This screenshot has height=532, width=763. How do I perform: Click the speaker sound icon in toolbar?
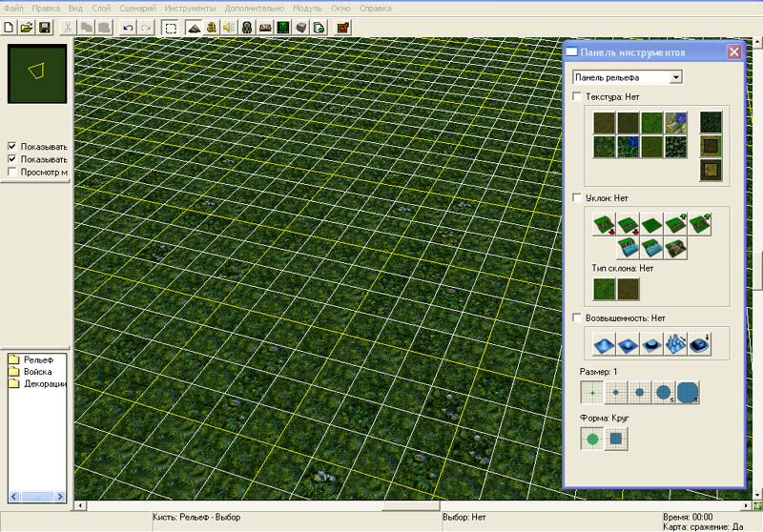229,28
